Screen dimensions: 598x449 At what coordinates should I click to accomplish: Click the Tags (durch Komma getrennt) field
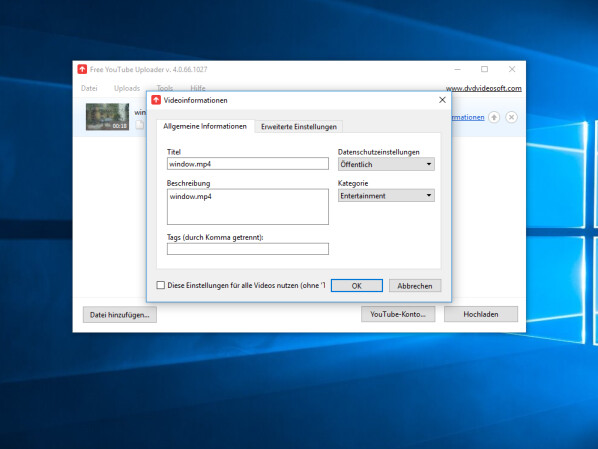pos(248,249)
